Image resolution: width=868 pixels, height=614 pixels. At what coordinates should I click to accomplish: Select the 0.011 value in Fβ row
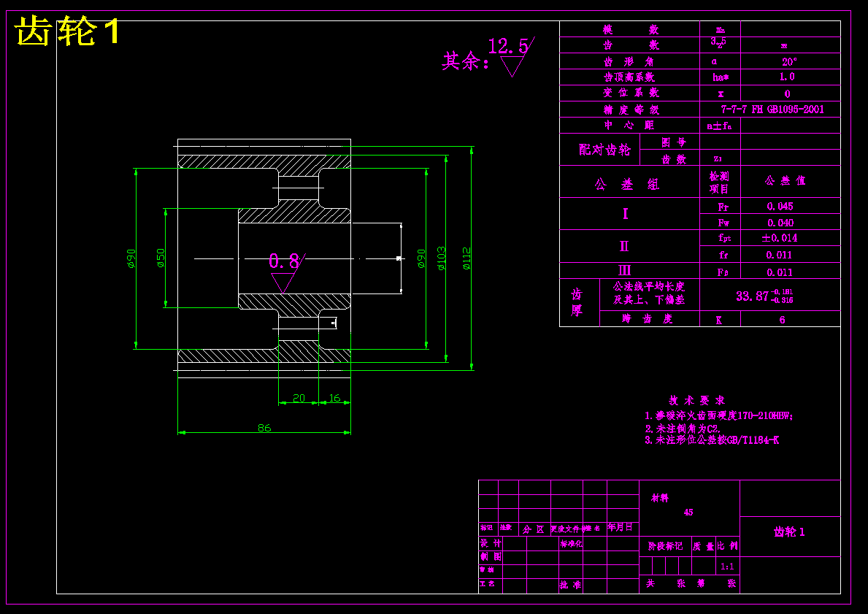780,272
